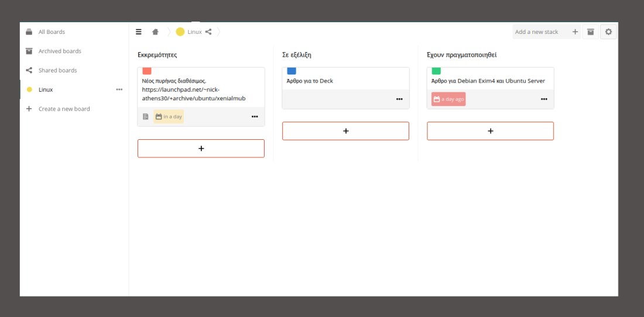Toggle the hamburger navigation menu
Viewport: 644px width, 317px height.
(139, 32)
